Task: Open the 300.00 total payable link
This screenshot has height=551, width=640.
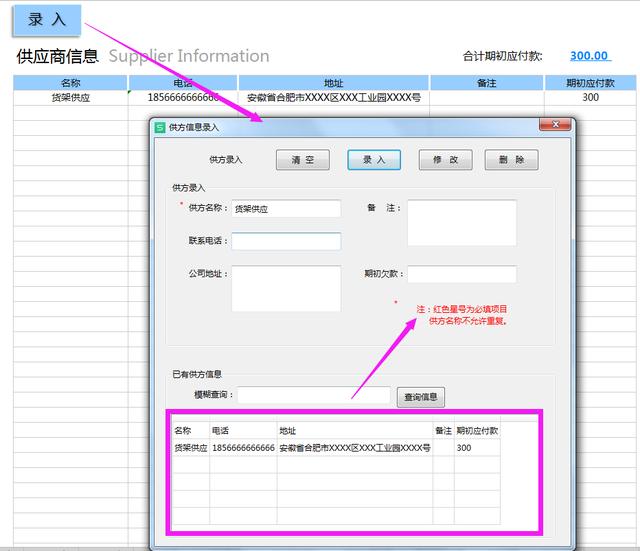Action: 589,56
